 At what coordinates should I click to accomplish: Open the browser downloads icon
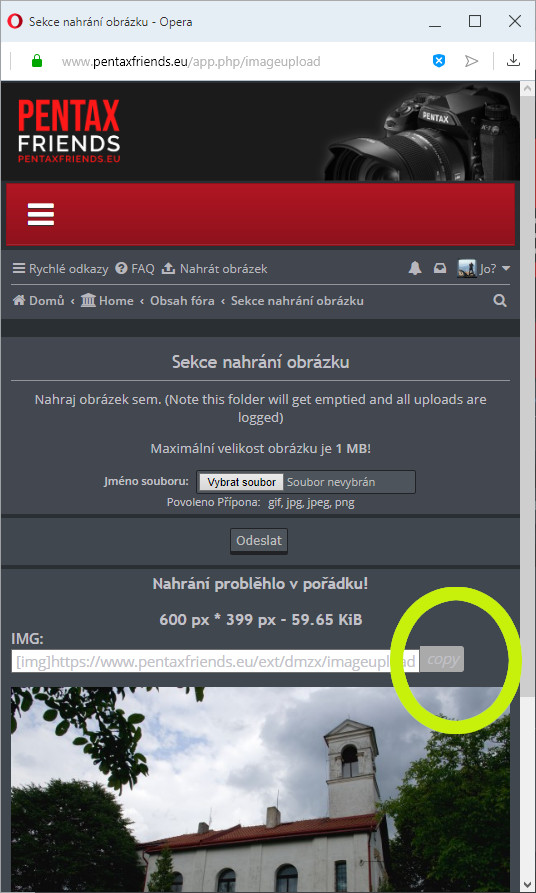click(x=514, y=60)
